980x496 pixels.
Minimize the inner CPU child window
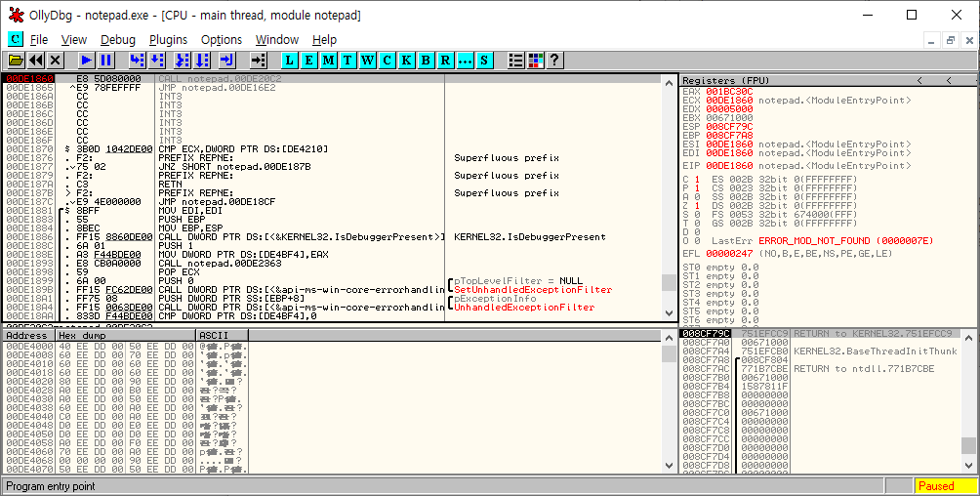pyautogui.click(x=932, y=41)
